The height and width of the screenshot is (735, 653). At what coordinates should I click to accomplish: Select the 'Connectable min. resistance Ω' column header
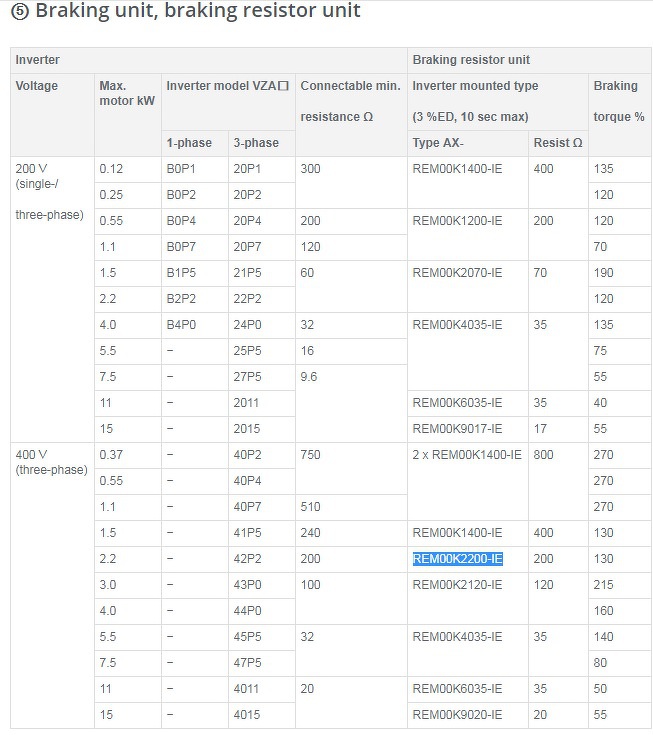click(x=350, y=101)
